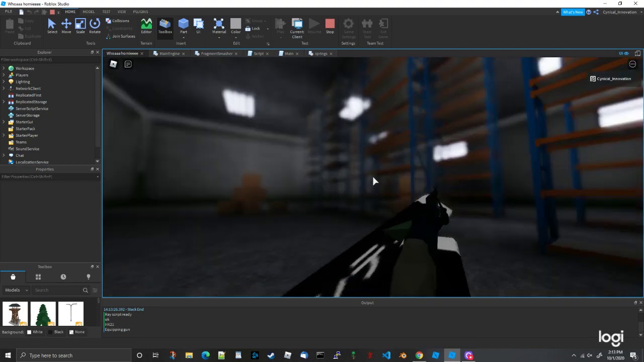644x362 pixels.
Task: Expand the Lighting tree node
Action: pyautogui.click(x=4, y=81)
